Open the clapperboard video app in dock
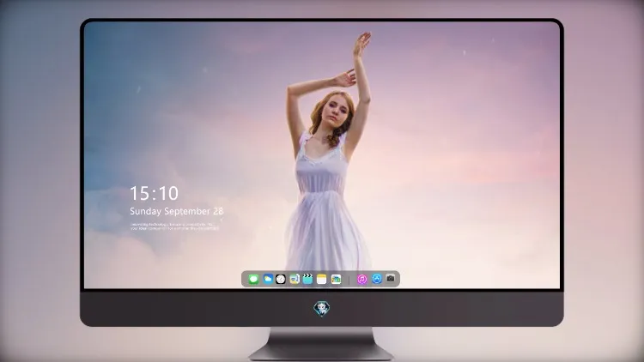This screenshot has height=362, width=644. click(x=307, y=279)
